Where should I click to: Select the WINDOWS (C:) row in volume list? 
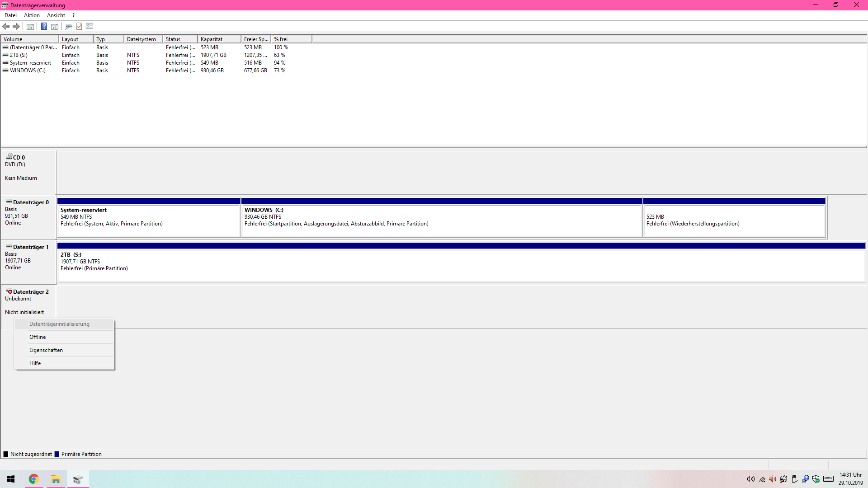coord(28,70)
